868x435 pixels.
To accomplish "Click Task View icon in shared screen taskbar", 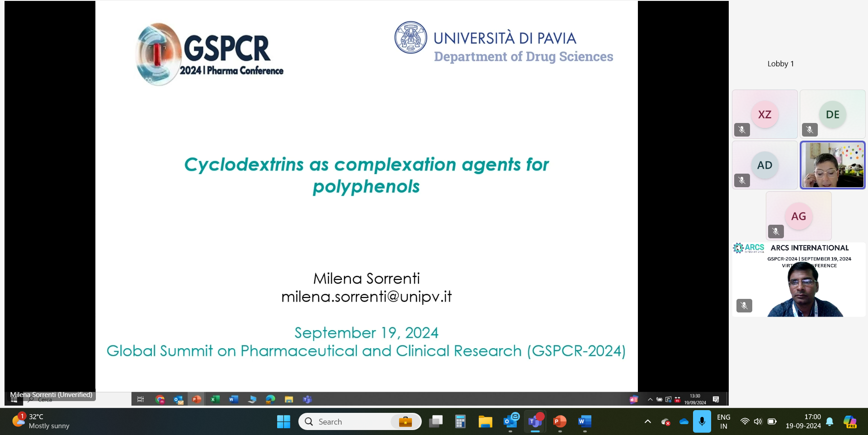I will coord(141,399).
